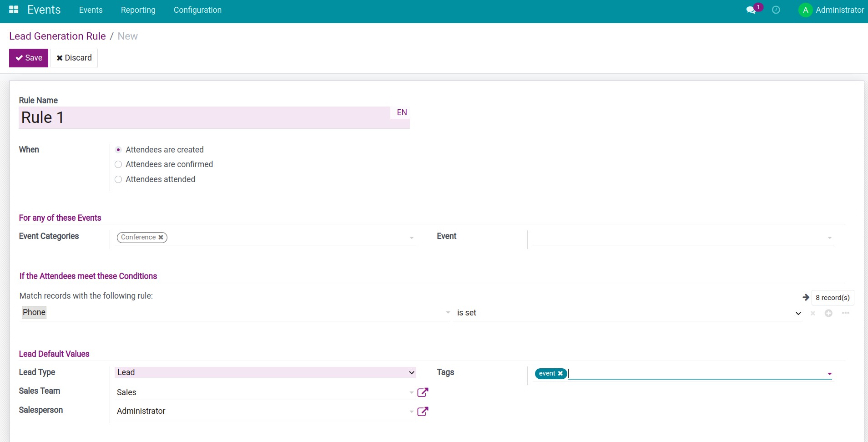
Task: Delete the Phone filter rule node
Action: pos(812,313)
